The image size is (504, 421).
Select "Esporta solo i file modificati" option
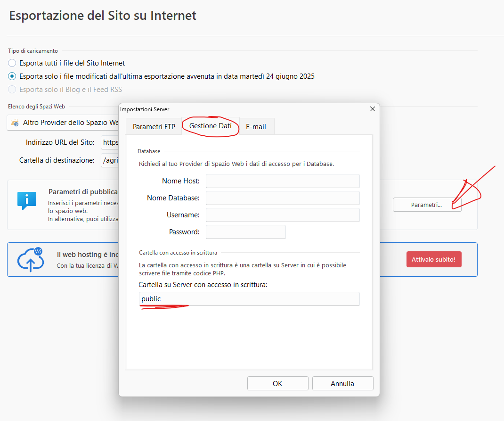point(12,76)
